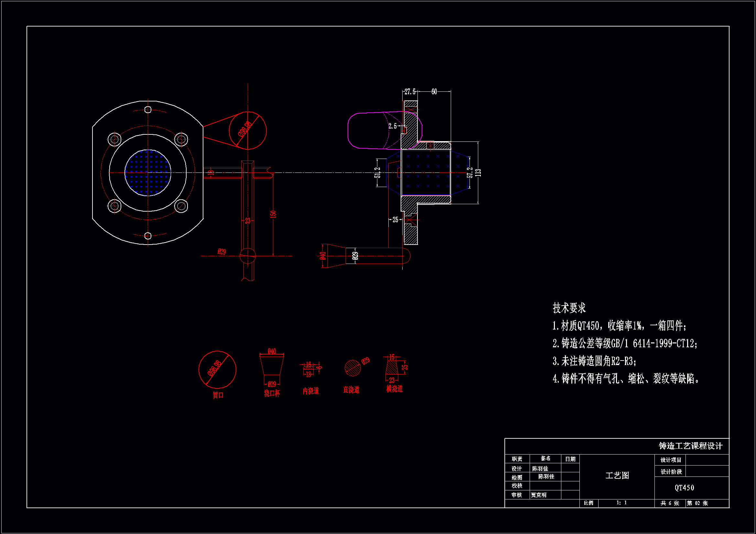This screenshot has width=756, height=534.
Task: Select the 铸造工艺课程设计 title text
Action: (x=690, y=446)
